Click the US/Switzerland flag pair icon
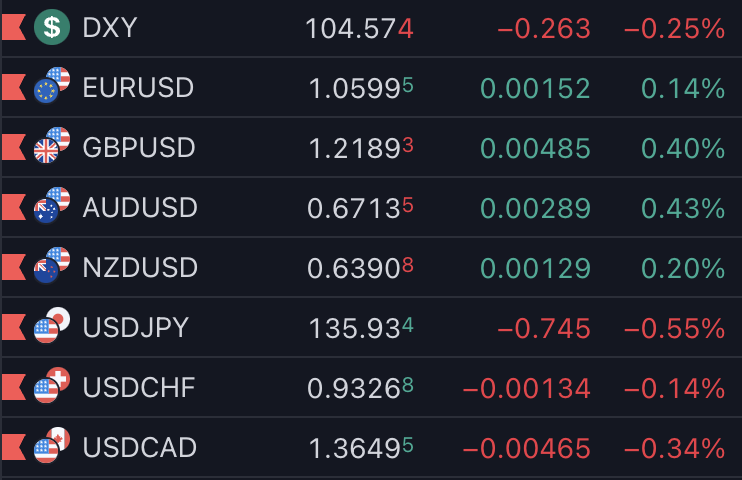 pyautogui.click(x=52, y=385)
